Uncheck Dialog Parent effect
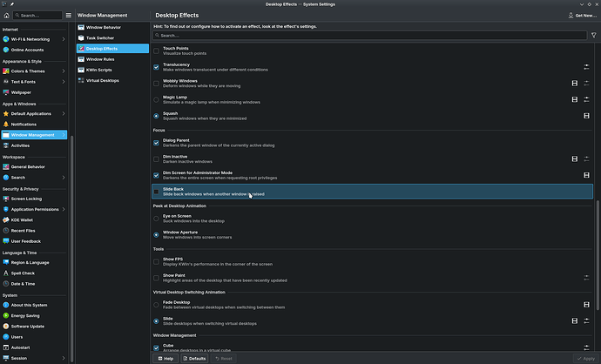This screenshot has height=364, width=601. (x=157, y=143)
